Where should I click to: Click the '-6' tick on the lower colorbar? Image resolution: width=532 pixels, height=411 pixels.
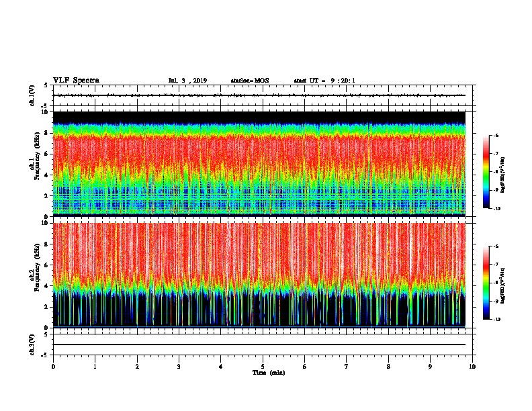[496, 246]
